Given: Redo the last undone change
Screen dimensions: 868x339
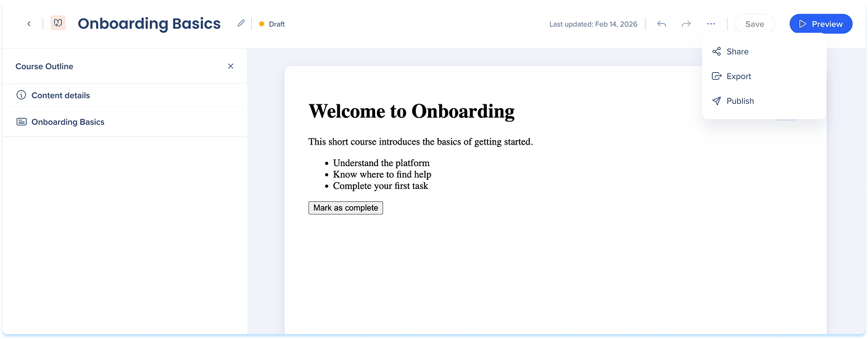Looking at the screenshot, I should tap(686, 24).
